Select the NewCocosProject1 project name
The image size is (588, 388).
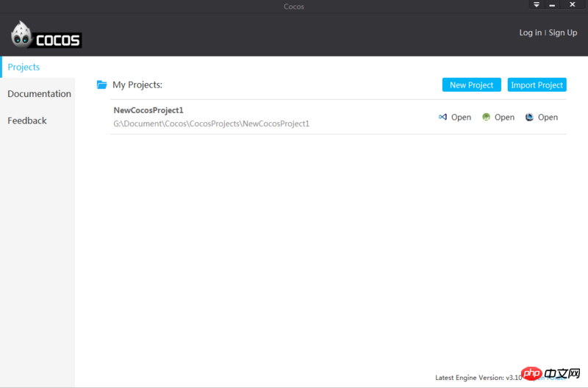click(148, 110)
